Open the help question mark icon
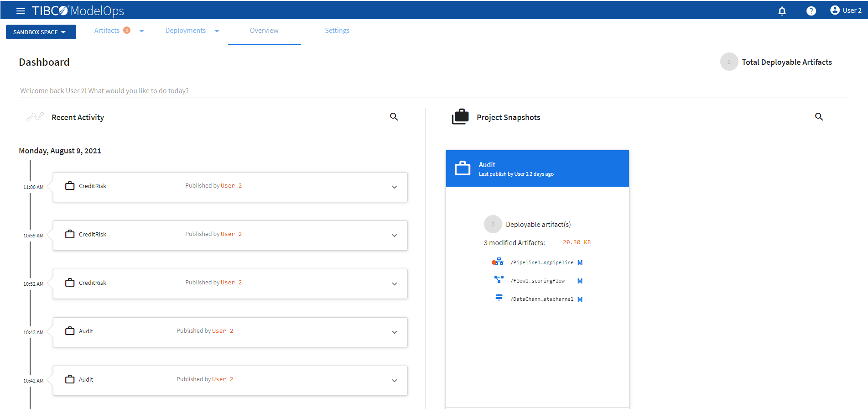 tap(811, 11)
